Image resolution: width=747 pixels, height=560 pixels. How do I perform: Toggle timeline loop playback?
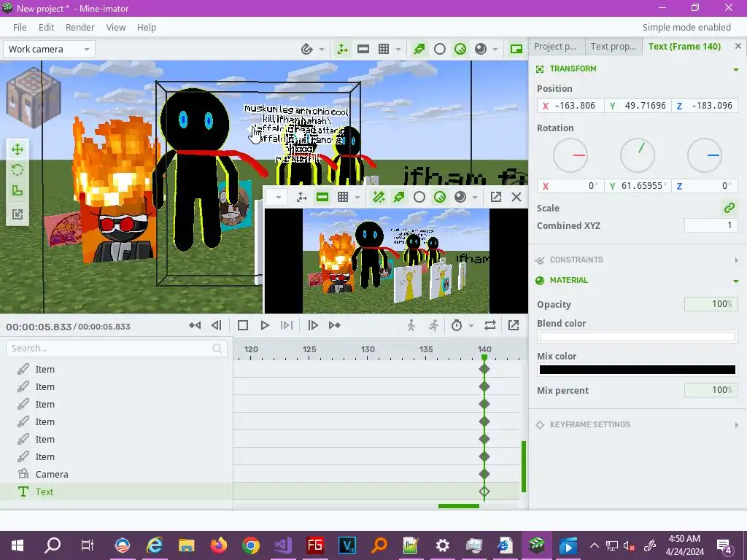tap(490, 325)
